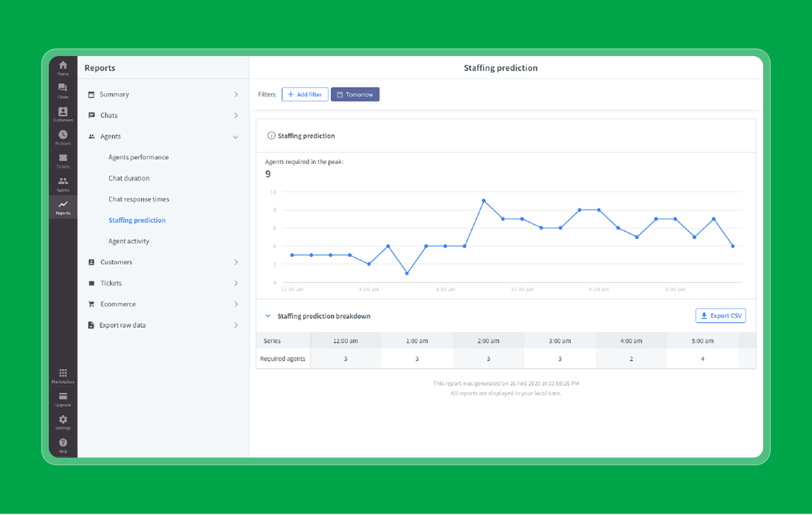Expand the Ecommerce reports section
This screenshot has height=515, width=812.
[163, 304]
